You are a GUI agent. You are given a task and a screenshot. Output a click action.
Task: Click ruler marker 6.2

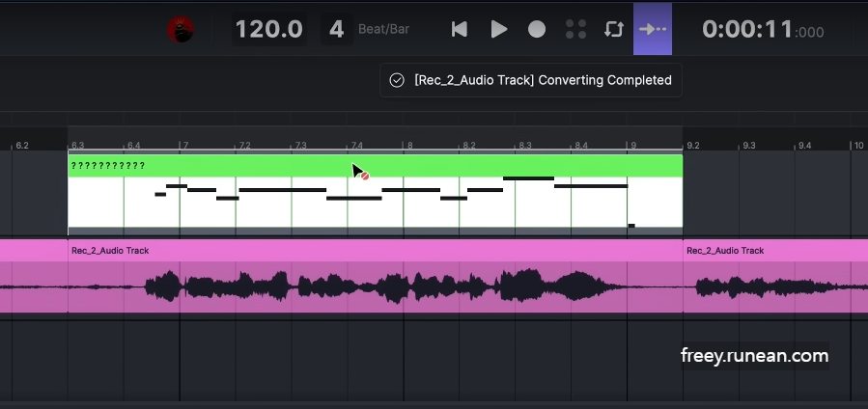pyautogui.click(x=21, y=146)
